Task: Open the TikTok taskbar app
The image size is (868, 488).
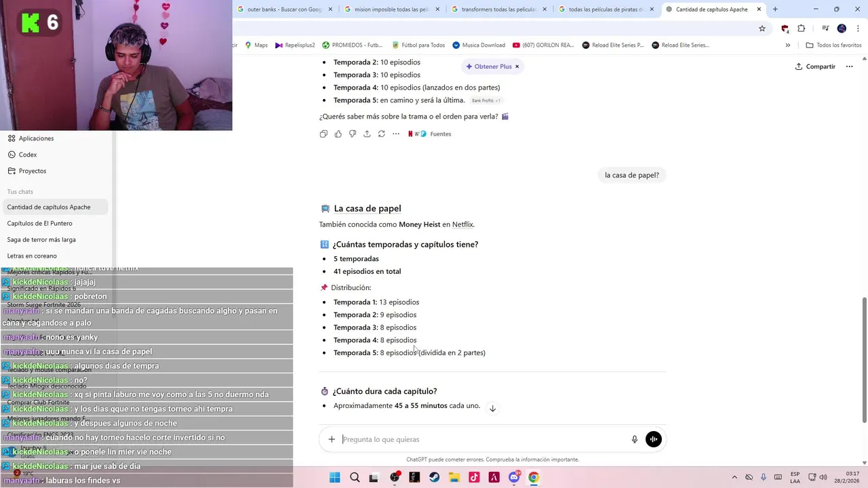Action: (474, 478)
